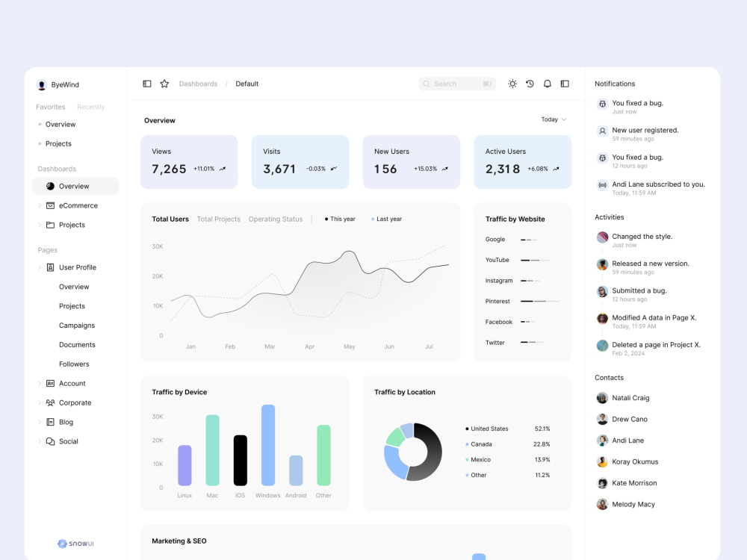
Task: Switch to the Operating Status tab
Action: (x=276, y=219)
